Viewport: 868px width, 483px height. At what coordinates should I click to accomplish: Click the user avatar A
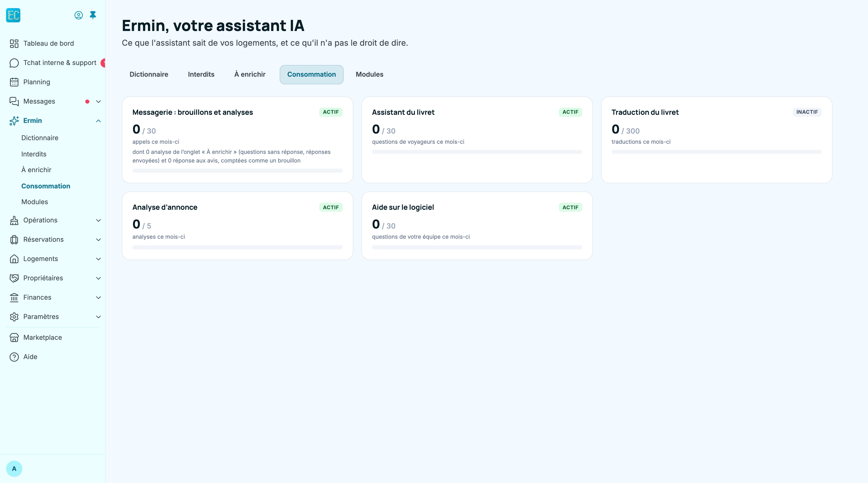click(x=14, y=469)
